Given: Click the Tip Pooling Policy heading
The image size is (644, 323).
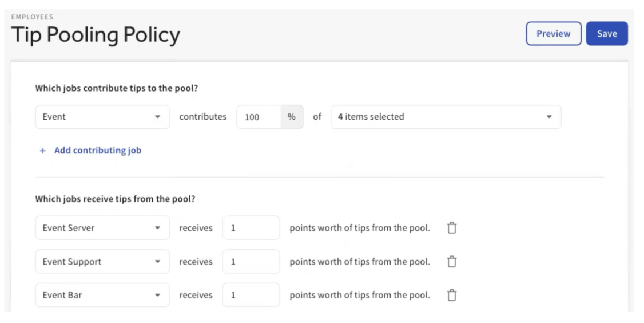Looking at the screenshot, I should [x=96, y=34].
